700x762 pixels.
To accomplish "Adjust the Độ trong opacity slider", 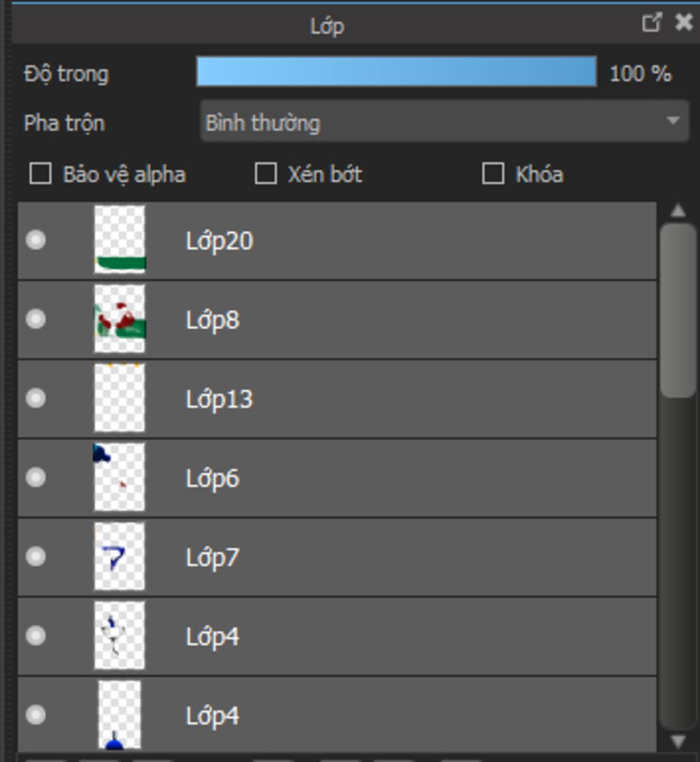I will 396,72.
